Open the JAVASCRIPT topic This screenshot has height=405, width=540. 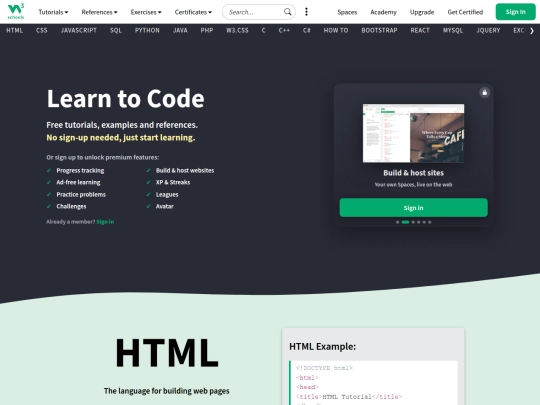point(79,30)
